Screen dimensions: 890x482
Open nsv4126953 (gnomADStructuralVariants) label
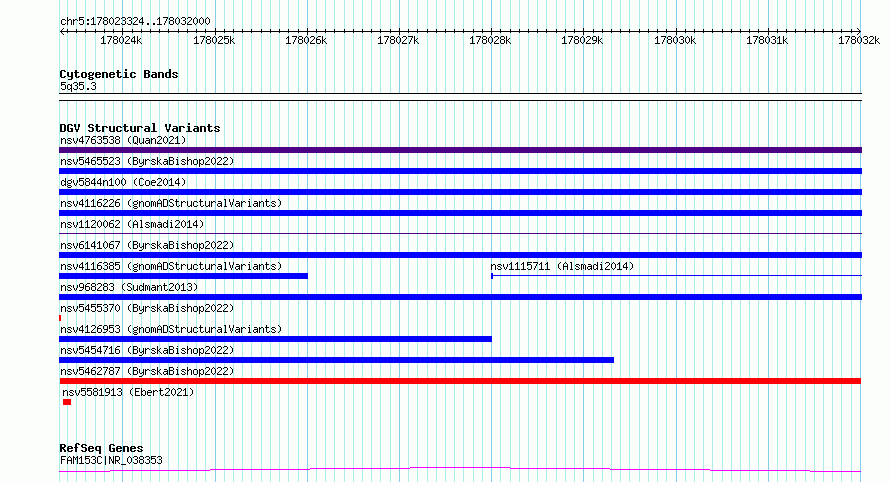point(171,329)
